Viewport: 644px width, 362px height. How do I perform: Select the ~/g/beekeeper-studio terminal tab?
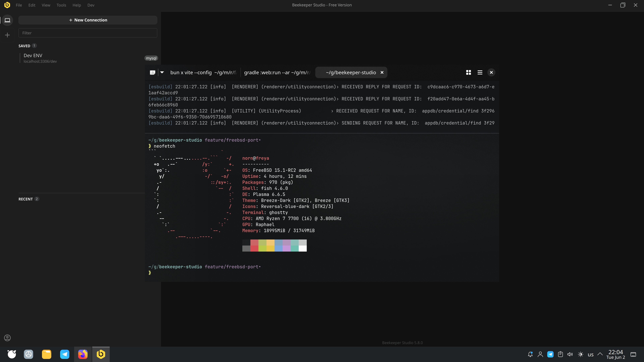tap(351, 72)
